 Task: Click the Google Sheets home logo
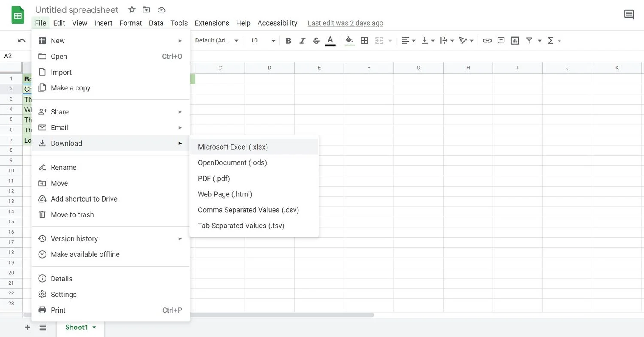point(18,16)
